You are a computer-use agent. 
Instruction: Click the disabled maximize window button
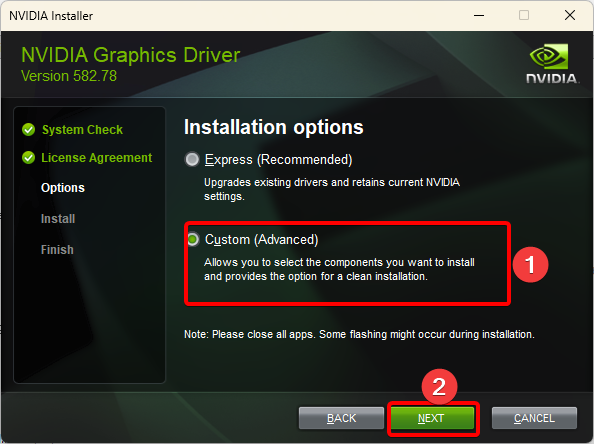click(x=524, y=16)
